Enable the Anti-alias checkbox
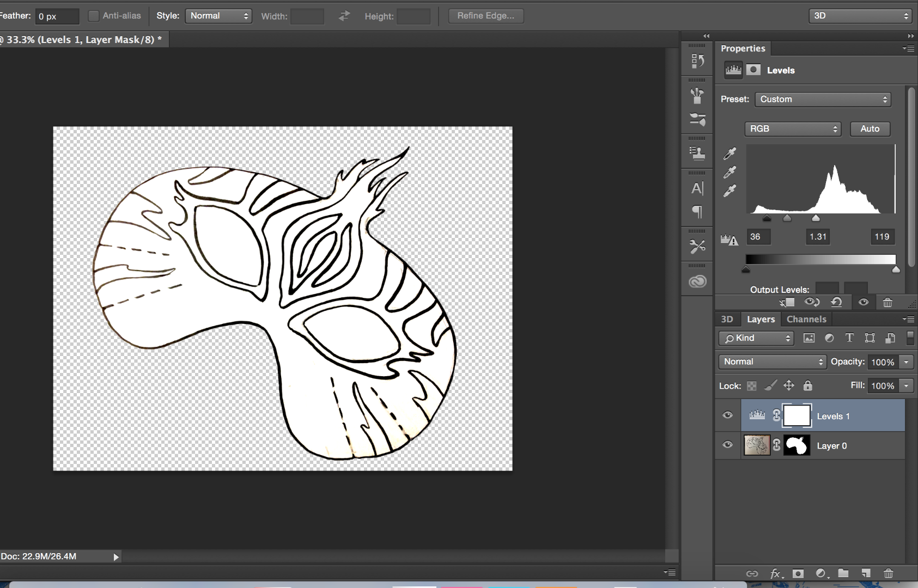This screenshot has height=588, width=918. [x=94, y=16]
